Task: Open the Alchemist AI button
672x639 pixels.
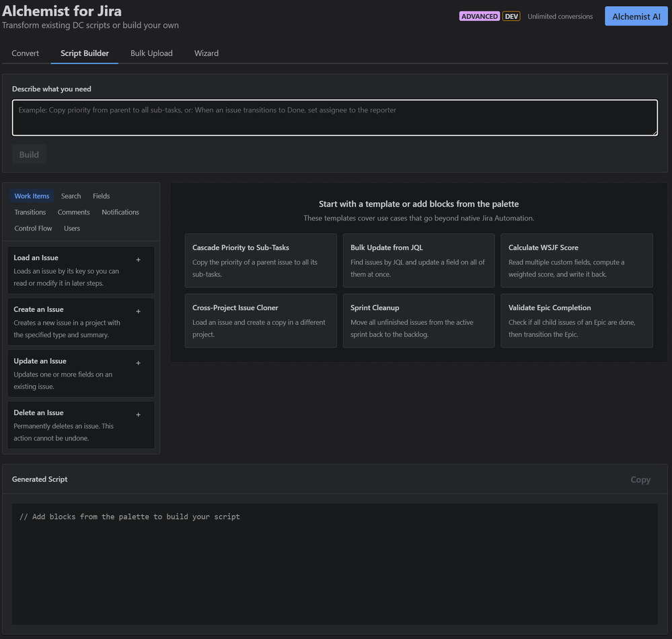Action: tap(636, 16)
